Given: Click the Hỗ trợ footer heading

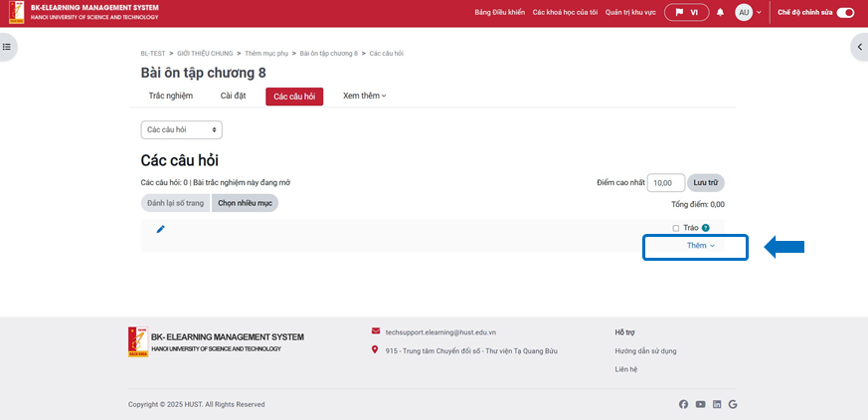Looking at the screenshot, I should (625, 332).
